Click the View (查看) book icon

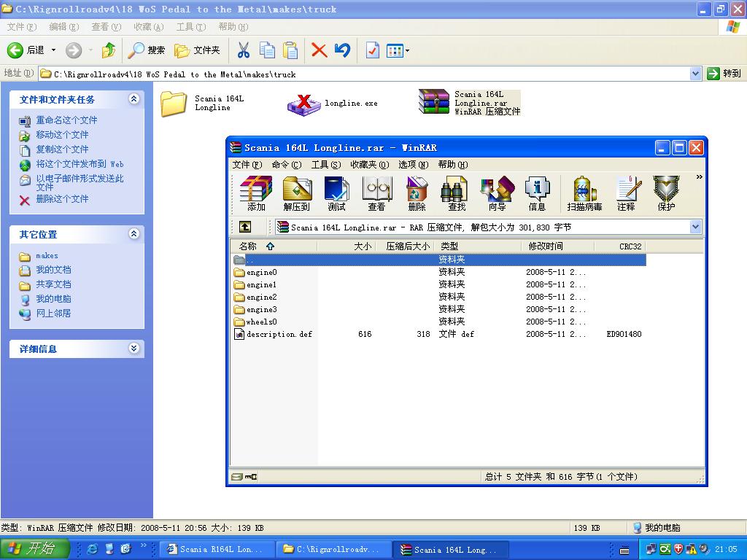(x=376, y=193)
